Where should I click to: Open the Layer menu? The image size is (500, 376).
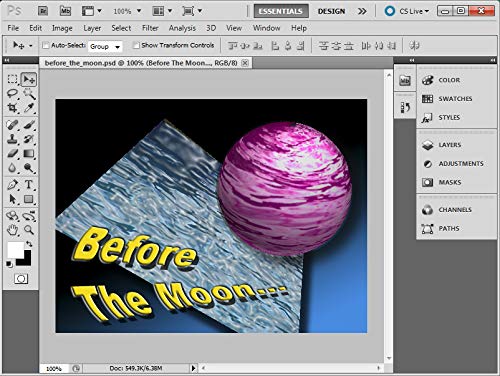point(92,28)
